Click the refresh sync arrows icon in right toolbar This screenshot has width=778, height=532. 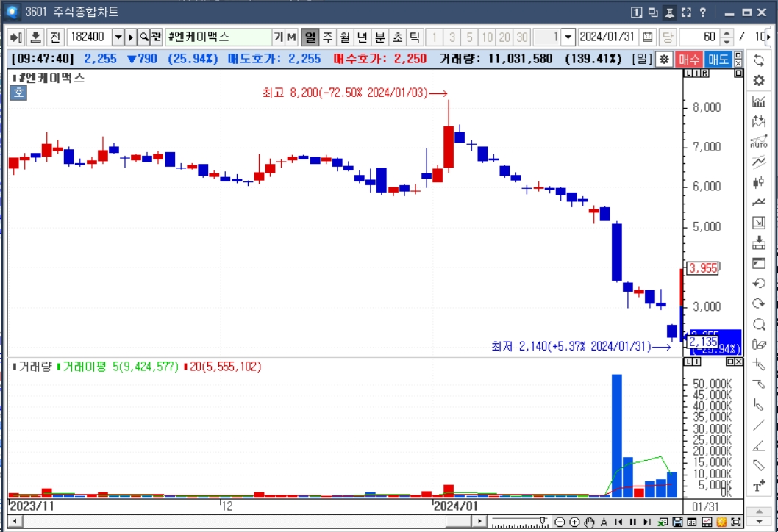pos(759,60)
